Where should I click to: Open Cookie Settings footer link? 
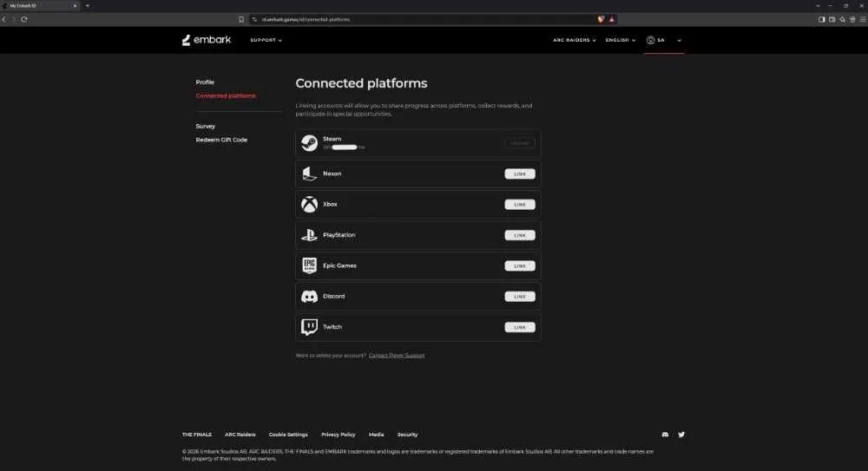pos(288,435)
